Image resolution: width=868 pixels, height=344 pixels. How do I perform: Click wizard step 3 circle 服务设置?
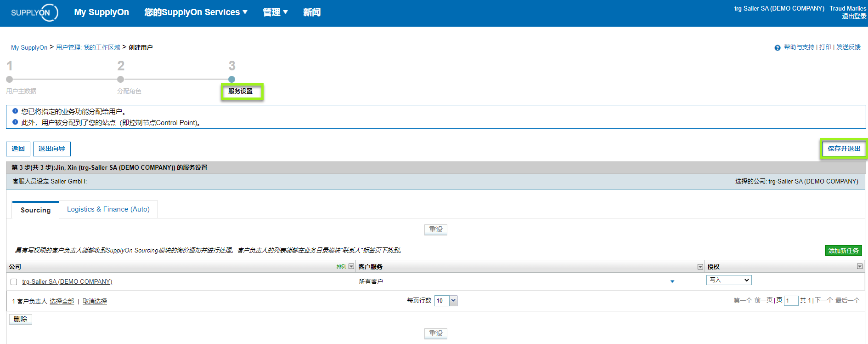point(232,80)
